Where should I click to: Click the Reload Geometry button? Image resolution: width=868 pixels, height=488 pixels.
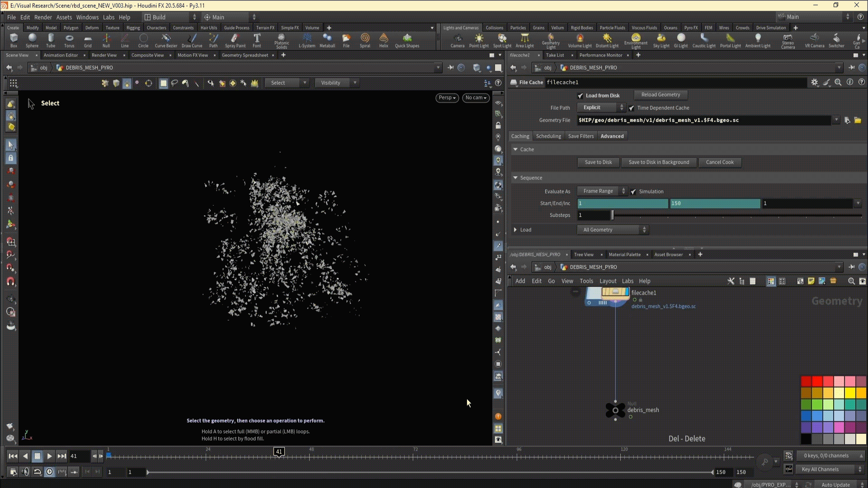click(660, 95)
